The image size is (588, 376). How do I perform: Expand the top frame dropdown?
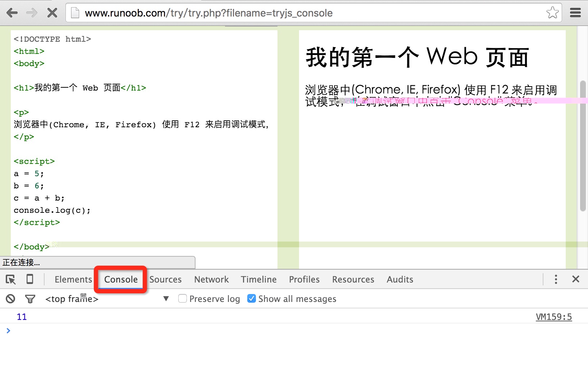tap(166, 299)
